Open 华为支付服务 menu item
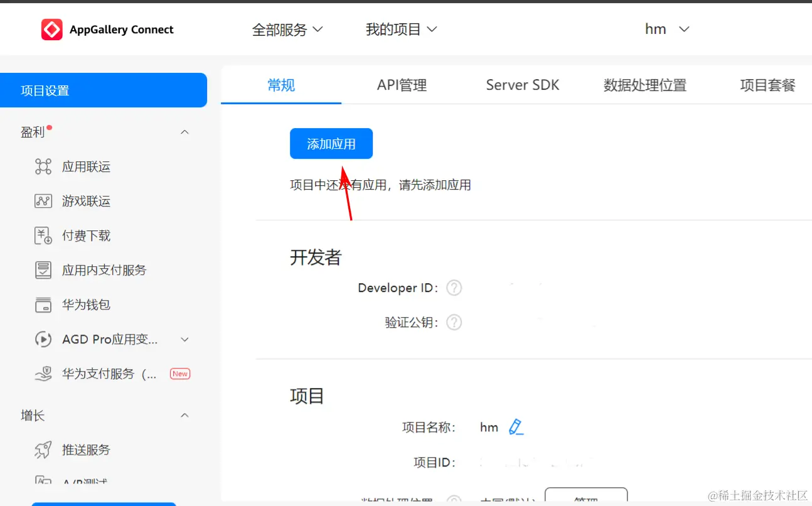 pyautogui.click(x=110, y=374)
